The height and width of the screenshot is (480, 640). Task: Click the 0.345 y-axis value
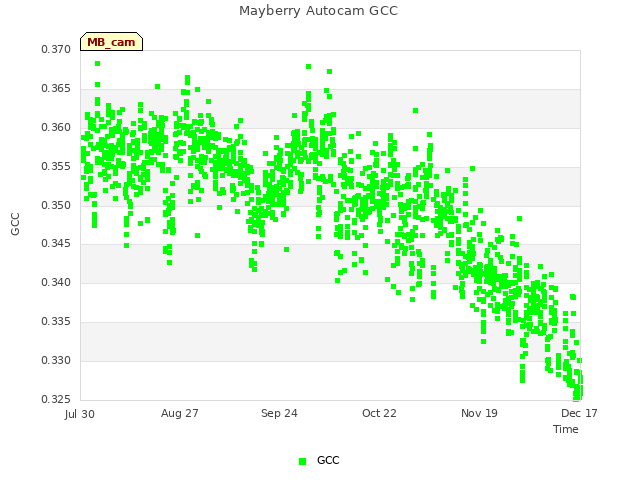click(x=56, y=244)
